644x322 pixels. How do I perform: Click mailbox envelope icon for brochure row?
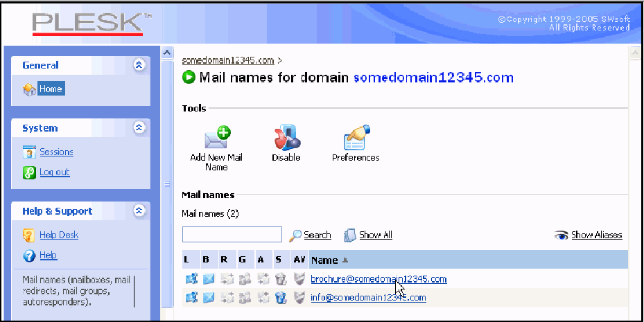(209, 279)
